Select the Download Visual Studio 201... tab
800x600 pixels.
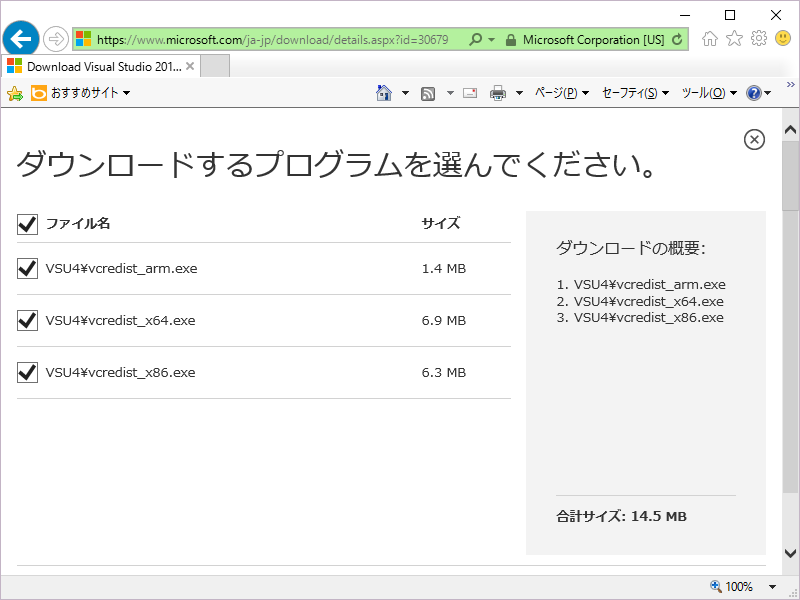pyautogui.click(x=101, y=66)
